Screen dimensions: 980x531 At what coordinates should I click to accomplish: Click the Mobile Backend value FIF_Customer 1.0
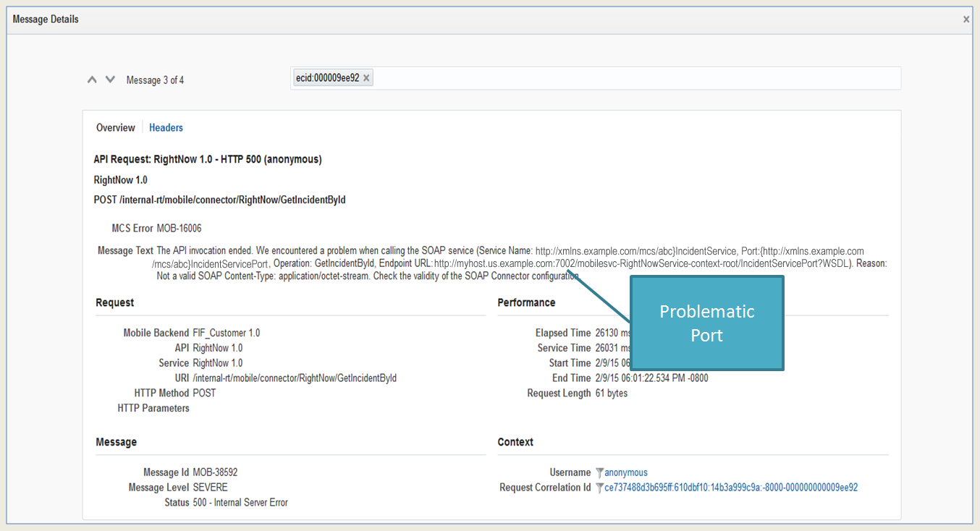coord(226,334)
